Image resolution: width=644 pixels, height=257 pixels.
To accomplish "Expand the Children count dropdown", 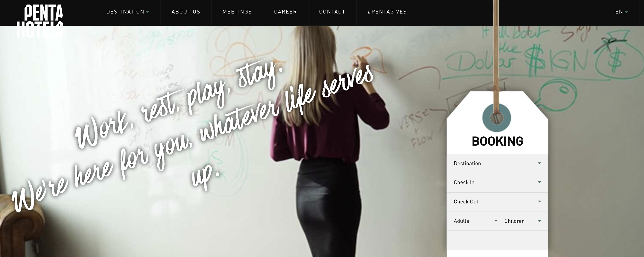I will coord(523,221).
